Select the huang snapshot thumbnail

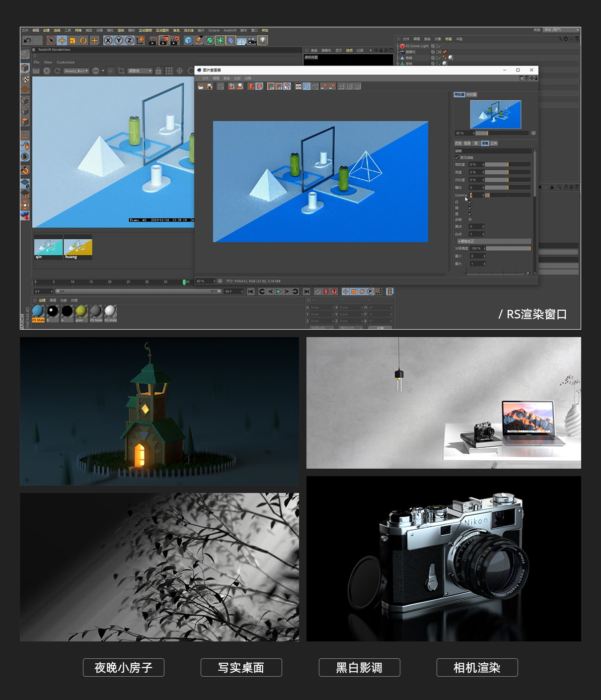(78, 248)
